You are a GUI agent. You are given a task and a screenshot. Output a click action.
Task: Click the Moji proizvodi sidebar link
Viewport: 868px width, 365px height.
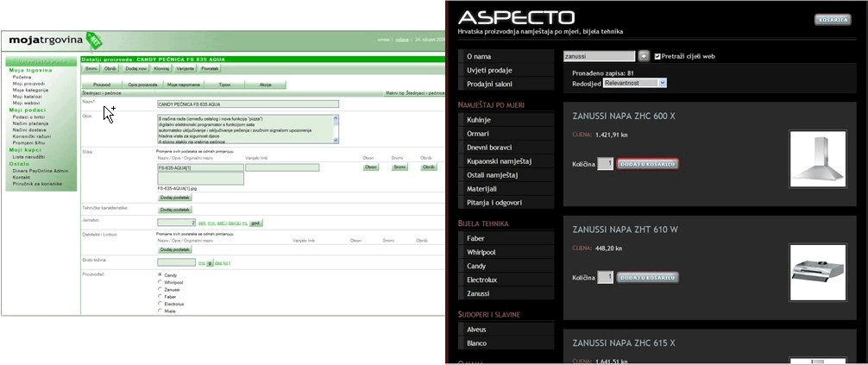pyautogui.click(x=28, y=83)
